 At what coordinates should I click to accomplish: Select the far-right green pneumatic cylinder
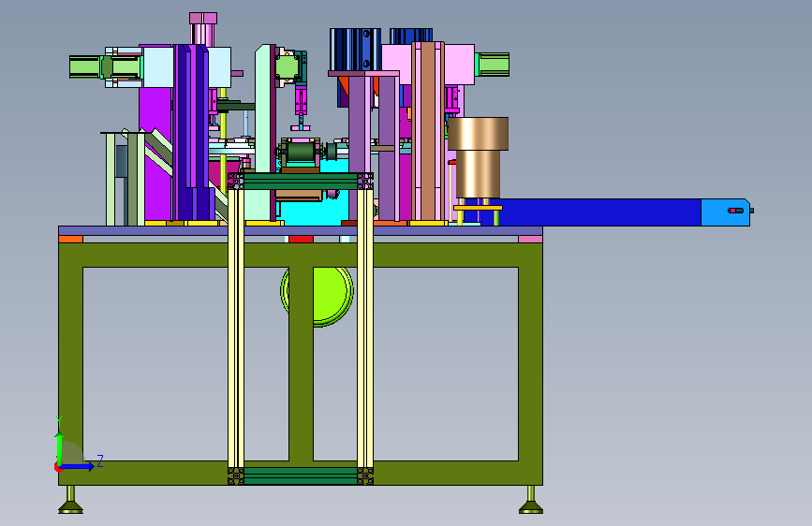pos(493,65)
